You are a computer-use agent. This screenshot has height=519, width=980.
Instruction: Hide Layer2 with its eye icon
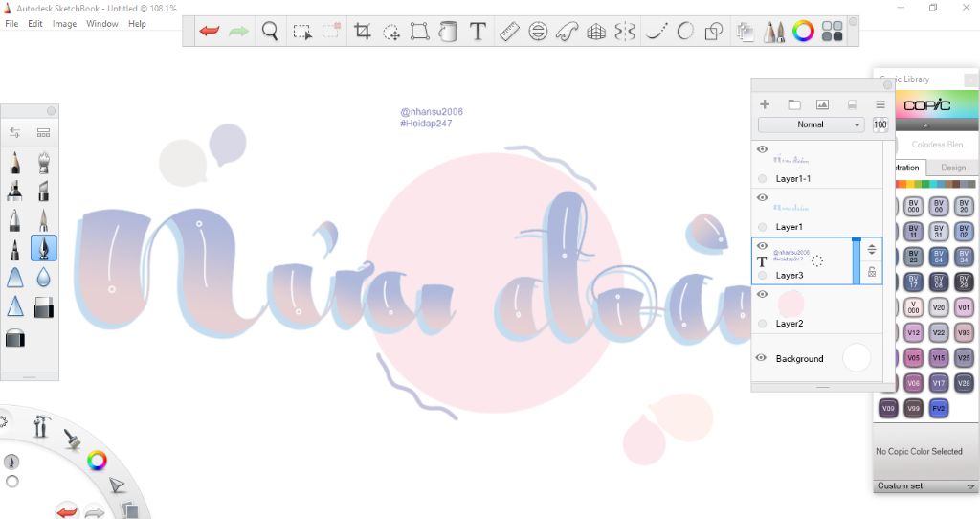click(762, 294)
